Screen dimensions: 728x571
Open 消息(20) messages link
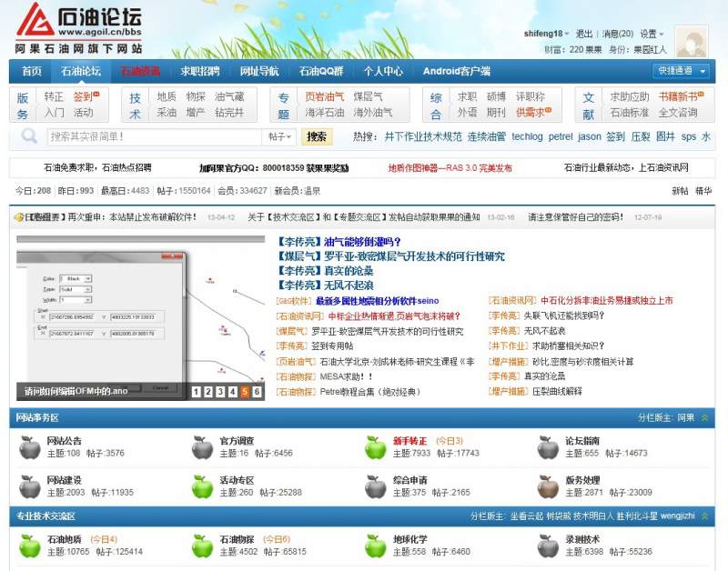618,34
